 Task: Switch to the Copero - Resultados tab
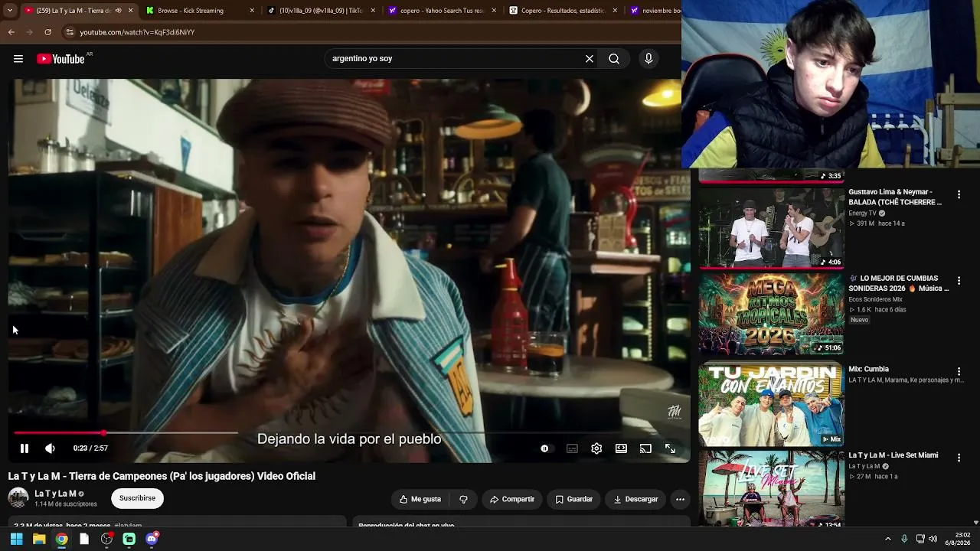557,11
